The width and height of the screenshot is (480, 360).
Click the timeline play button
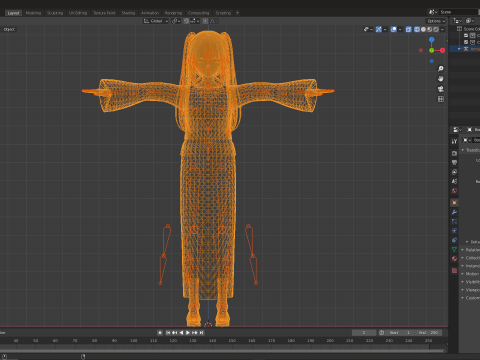click(x=188, y=332)
